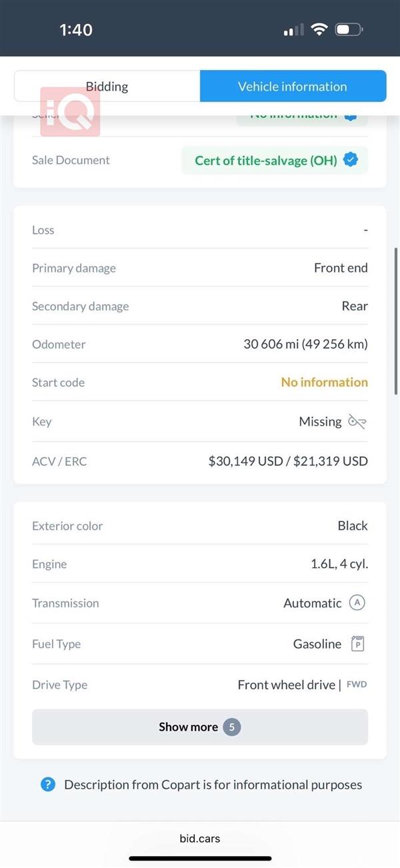The width and height of the screenshot is (400, 868).
Task: Tap the gasoline fuel pump icon
Action: point(358,644)
